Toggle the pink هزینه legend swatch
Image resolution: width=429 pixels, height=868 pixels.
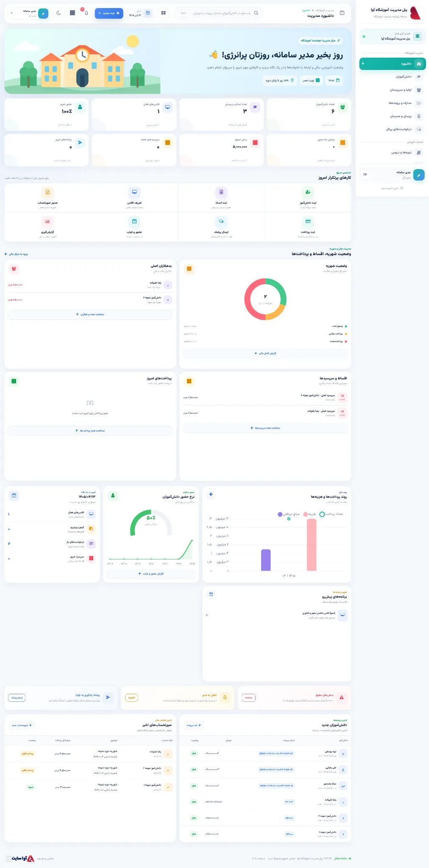(x=306, y=514)
